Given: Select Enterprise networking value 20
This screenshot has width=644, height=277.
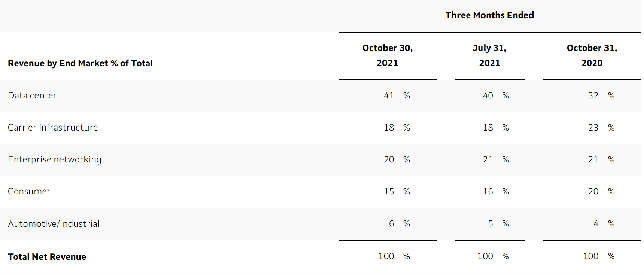Looking at the screenshot, I should tap(389, 159).
